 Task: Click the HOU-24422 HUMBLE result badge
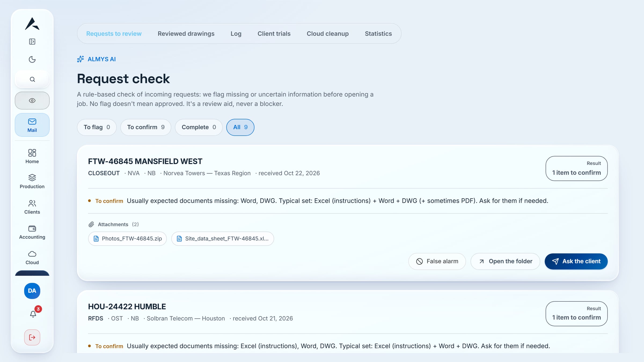tap(577, 314)
